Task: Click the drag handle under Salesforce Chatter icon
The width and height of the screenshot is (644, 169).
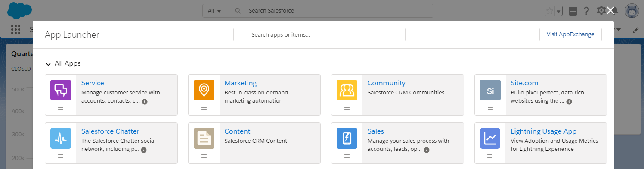Action: tap(61, 156)
